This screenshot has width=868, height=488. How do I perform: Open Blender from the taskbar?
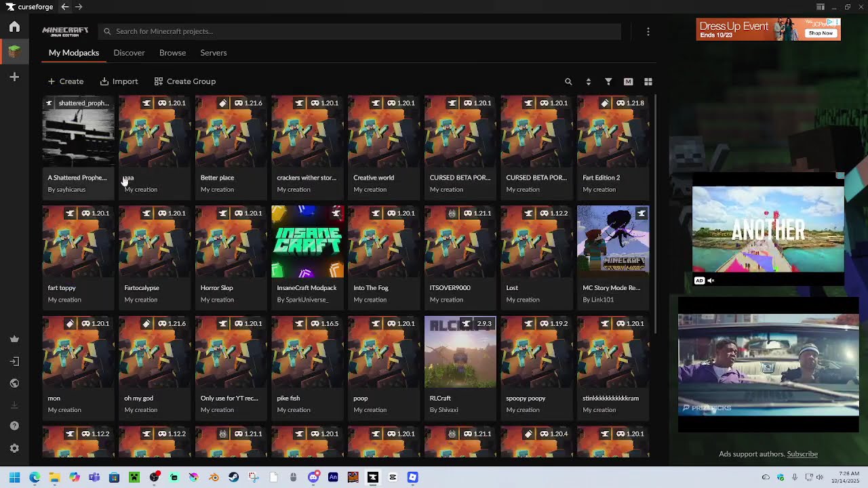(x=214, y=477)
